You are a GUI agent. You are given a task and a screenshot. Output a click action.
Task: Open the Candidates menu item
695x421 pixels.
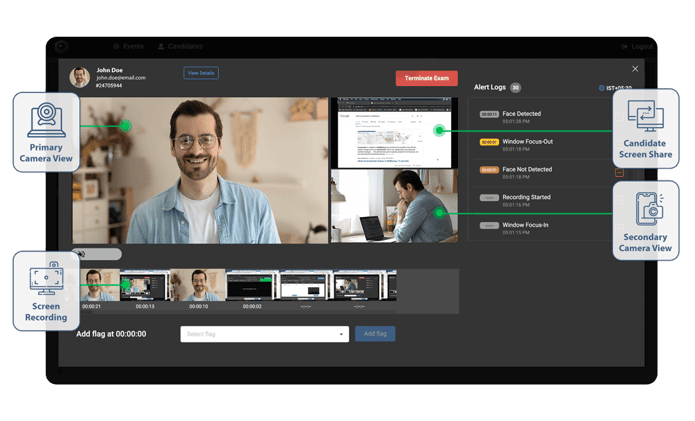[180, 46]
